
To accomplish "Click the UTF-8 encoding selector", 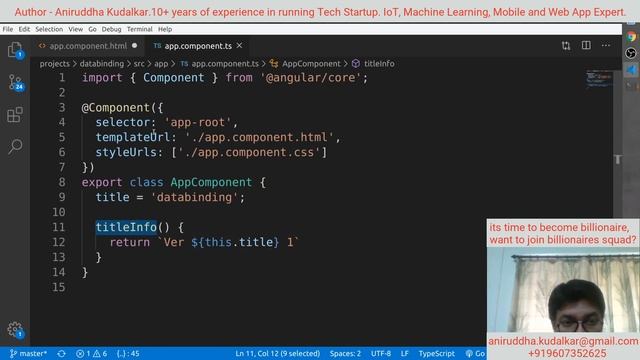I will click(381, 353).
